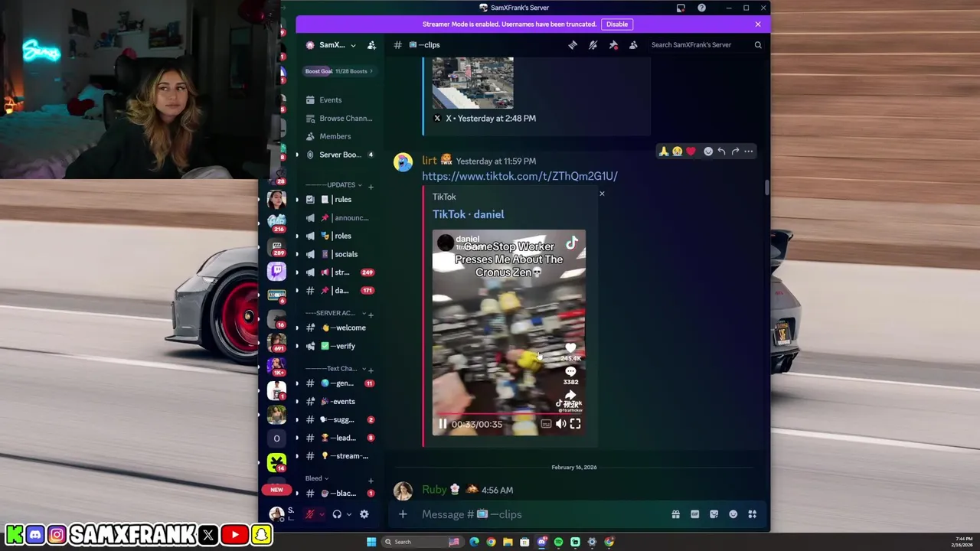Click the search magnifier icon
This screenshot has height=551, width=980.
[x=758, y=45]
